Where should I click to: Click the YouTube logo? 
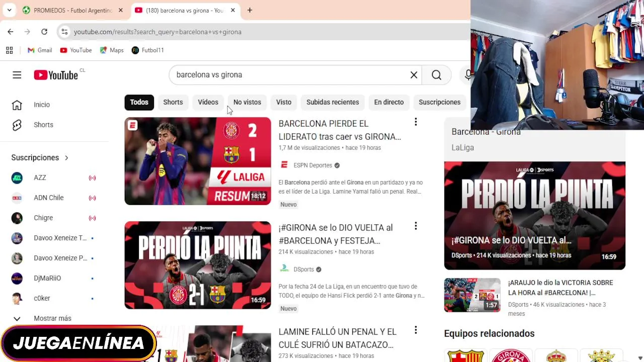pyautogui.click(x=56, y=75)
